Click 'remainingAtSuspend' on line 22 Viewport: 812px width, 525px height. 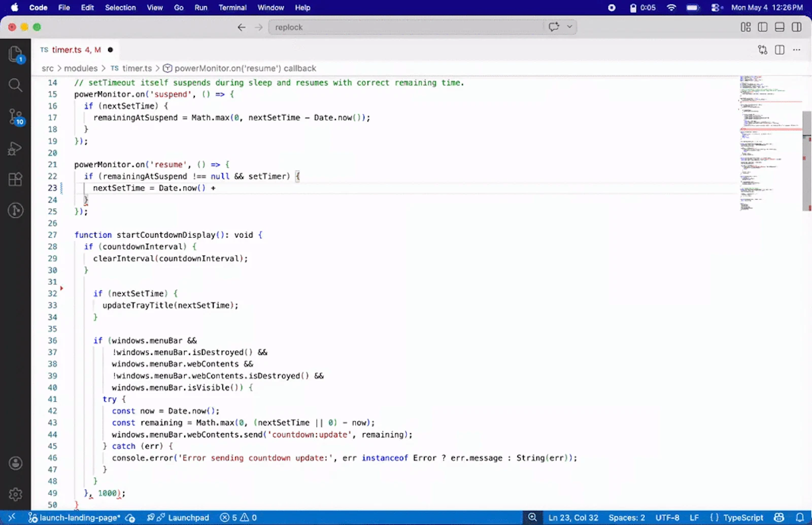(x=145, y=176)
